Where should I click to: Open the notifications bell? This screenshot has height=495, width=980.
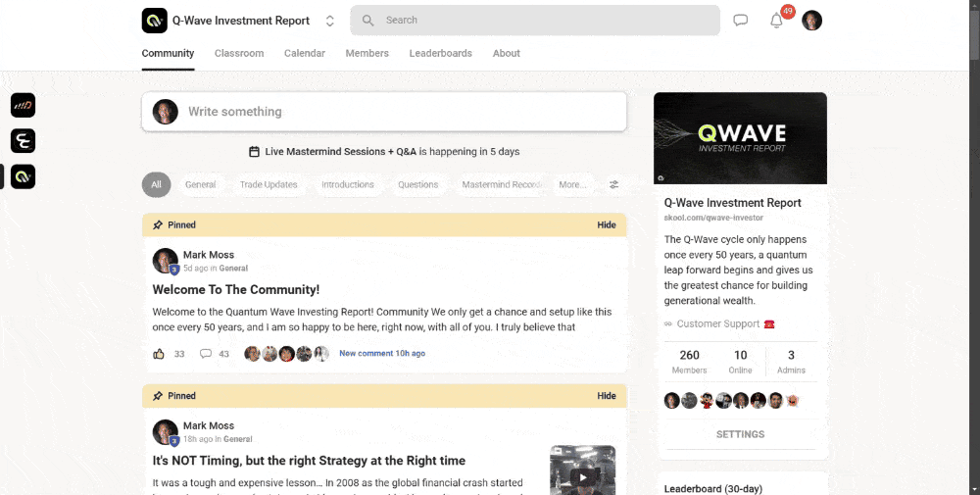tap(776, 21)
